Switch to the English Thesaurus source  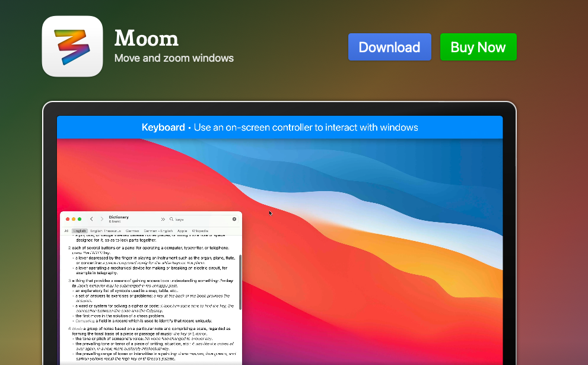coord(106,230)
